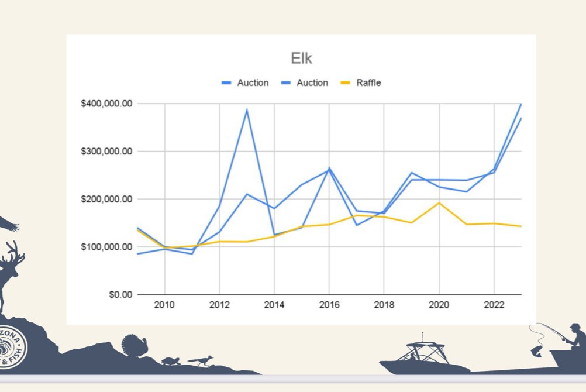Select the "Raffle" legend label
This screenshot has width=586, height=392.
368,82
